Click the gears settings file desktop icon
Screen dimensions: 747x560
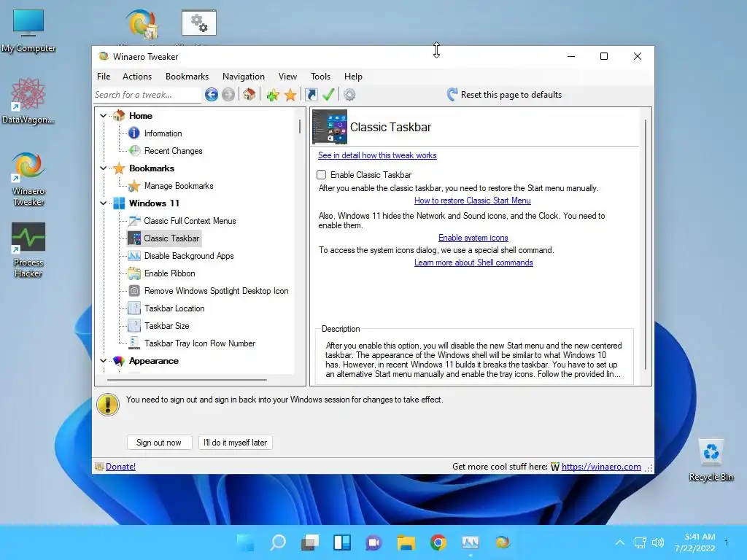tap(199, 23)
